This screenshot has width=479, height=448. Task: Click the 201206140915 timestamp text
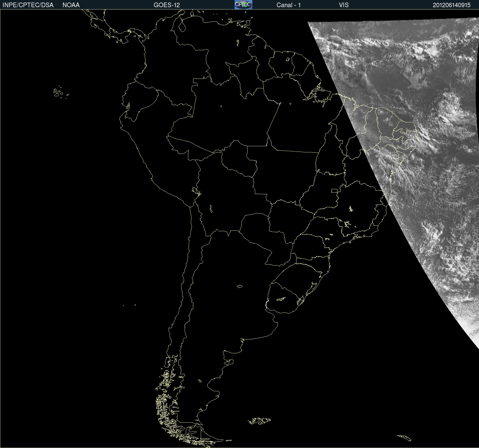point(452,5)
